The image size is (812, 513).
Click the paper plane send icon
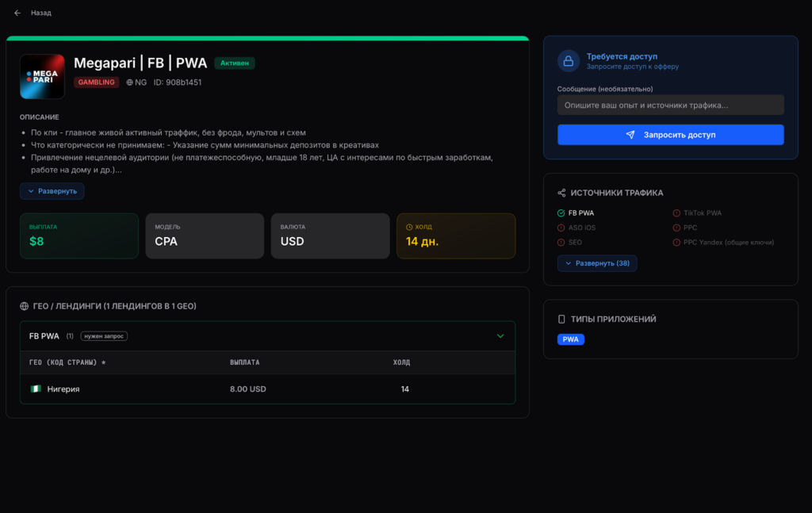(630, 135)
